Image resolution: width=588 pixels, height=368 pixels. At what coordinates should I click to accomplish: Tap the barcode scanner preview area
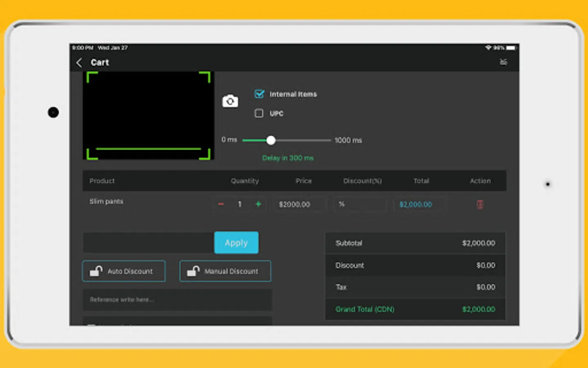tap(149, 116)
